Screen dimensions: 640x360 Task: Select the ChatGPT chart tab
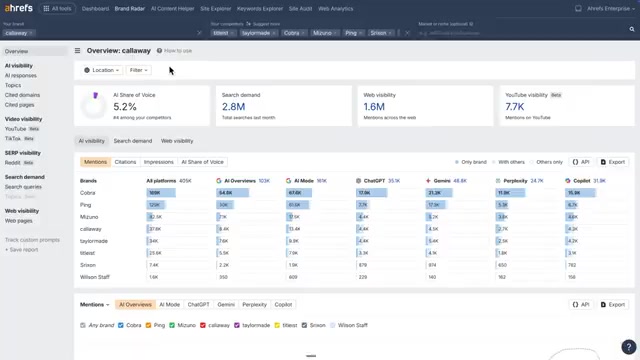tap(198, 304)
